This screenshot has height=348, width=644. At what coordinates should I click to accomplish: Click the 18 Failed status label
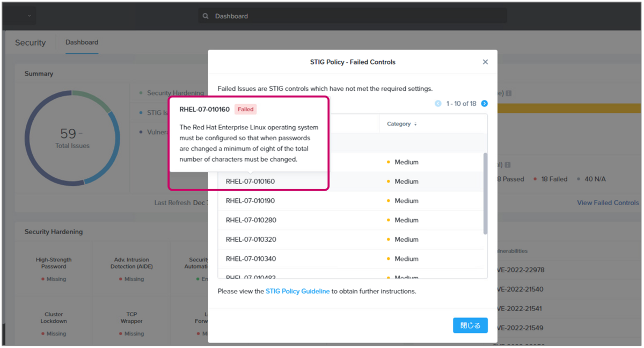551,179
